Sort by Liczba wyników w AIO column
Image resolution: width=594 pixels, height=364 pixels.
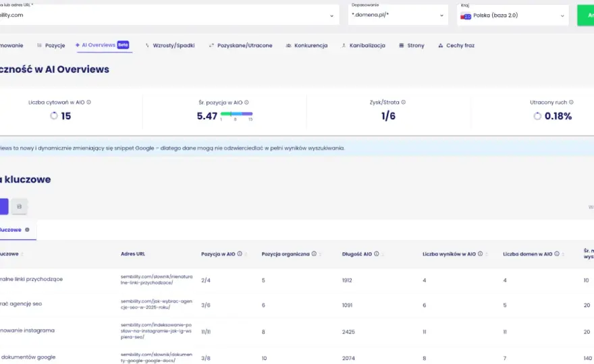pos(487,254)
